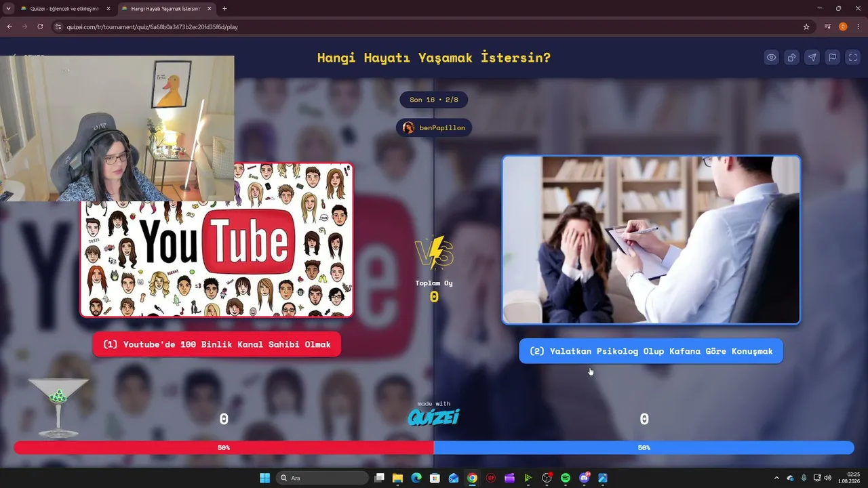The image size is (868, 488).
Task: Click the taskbar Ara search box
Action: pos(322,478)
